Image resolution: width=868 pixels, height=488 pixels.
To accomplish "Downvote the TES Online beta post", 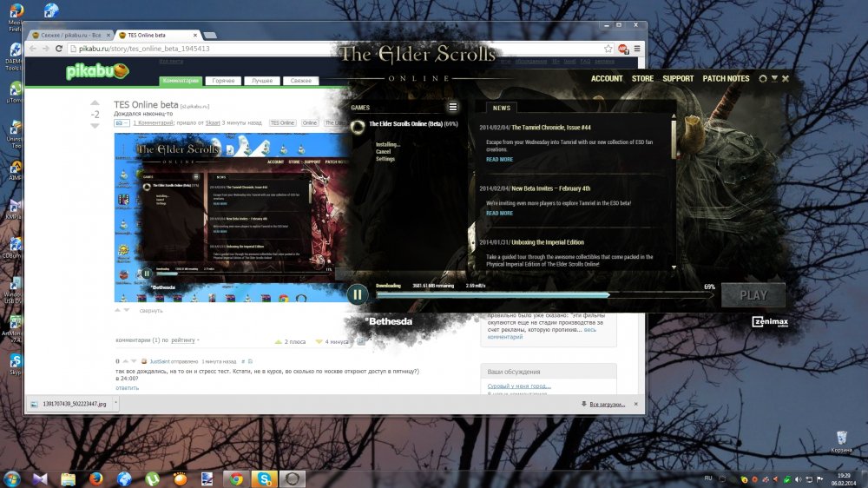I will [x=95, y=126].
